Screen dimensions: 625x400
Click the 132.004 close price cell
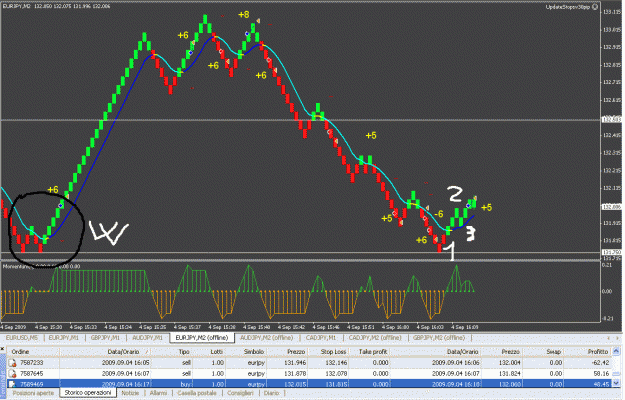point(509,363)
